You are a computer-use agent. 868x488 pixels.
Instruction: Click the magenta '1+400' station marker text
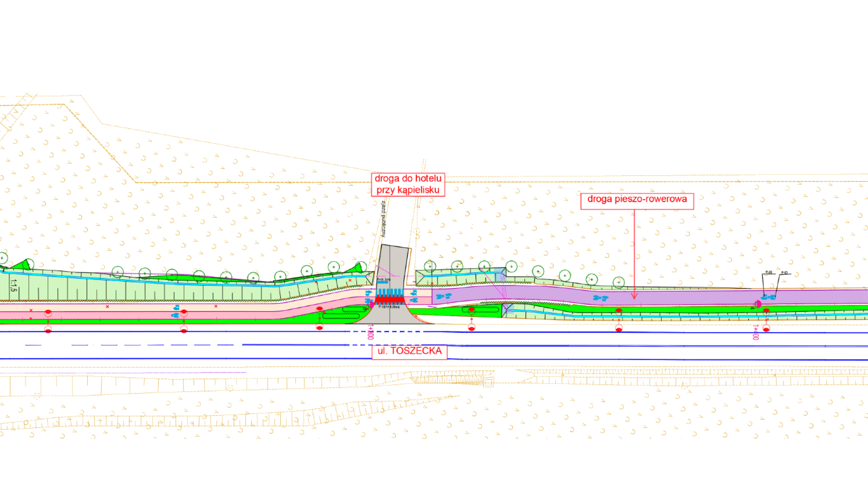[755, 332]
